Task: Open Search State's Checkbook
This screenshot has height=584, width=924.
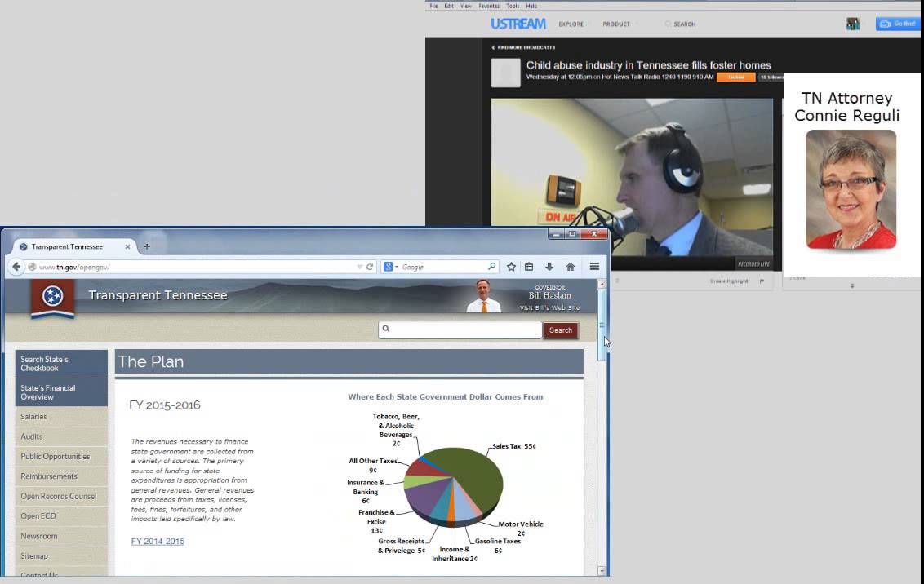Action: (61, 364)
